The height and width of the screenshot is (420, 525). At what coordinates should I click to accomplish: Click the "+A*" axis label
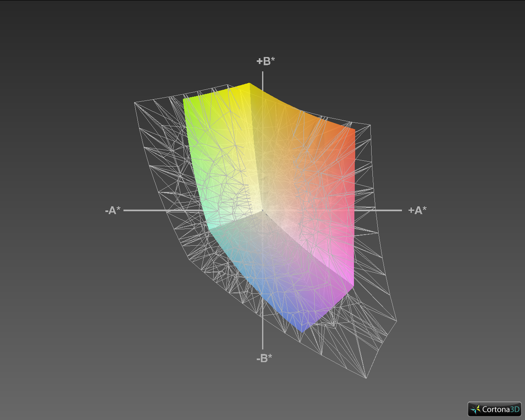[x=417, y=210]
